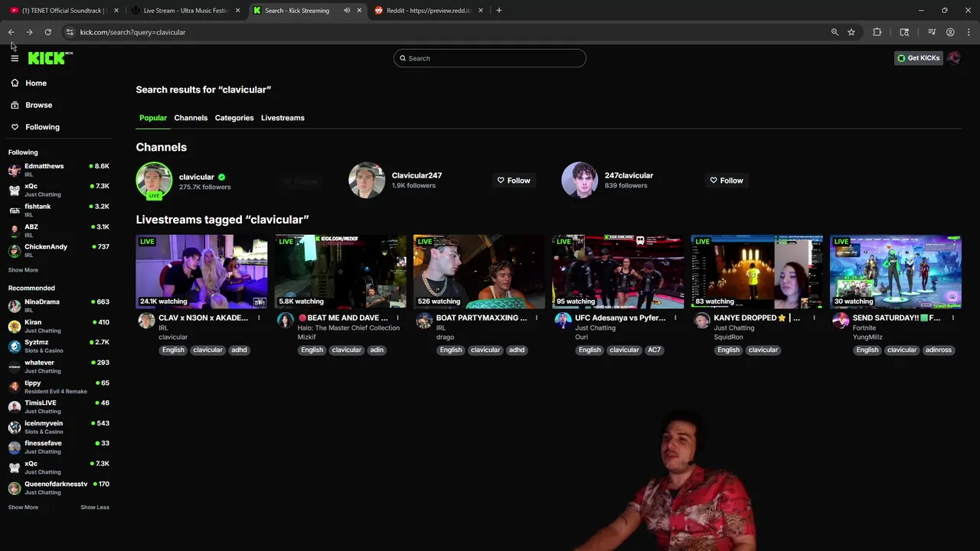Click the adin tag under Mizkif stream
Image resolution: width=980 pixels, height=551 pixels.
click(x=377, y=350)
